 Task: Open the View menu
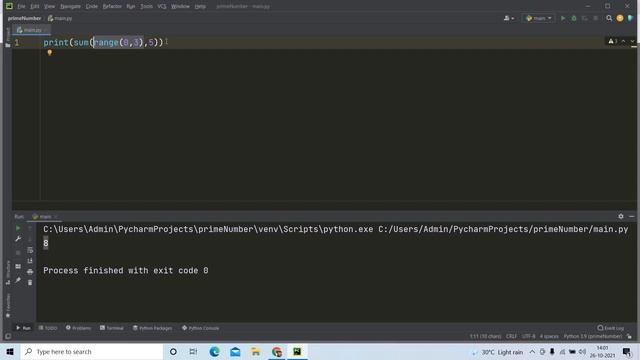click(x=49, y=7)
